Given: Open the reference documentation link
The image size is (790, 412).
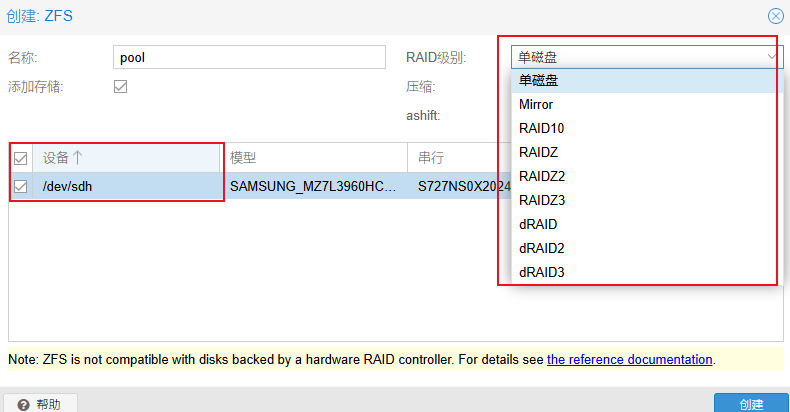Looking at the screenshot, I should [x=629, y=359].
